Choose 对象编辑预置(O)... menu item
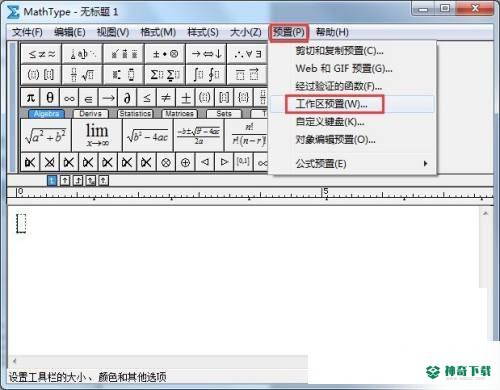 click(x=352, y=139)
